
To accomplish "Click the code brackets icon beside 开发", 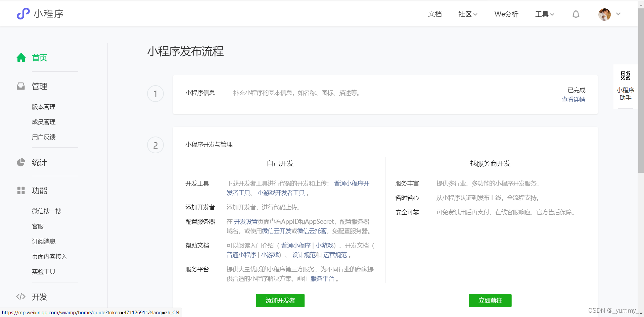I will coord(21,297).
